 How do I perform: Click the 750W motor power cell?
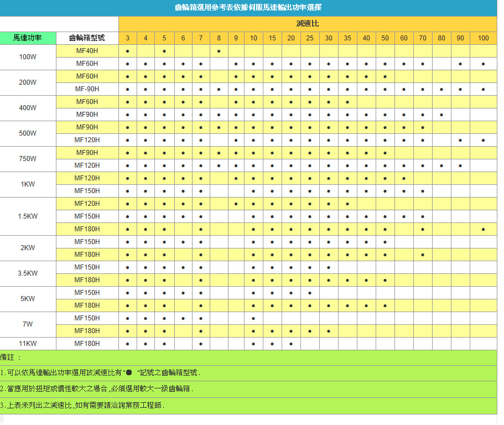(28, 159)
